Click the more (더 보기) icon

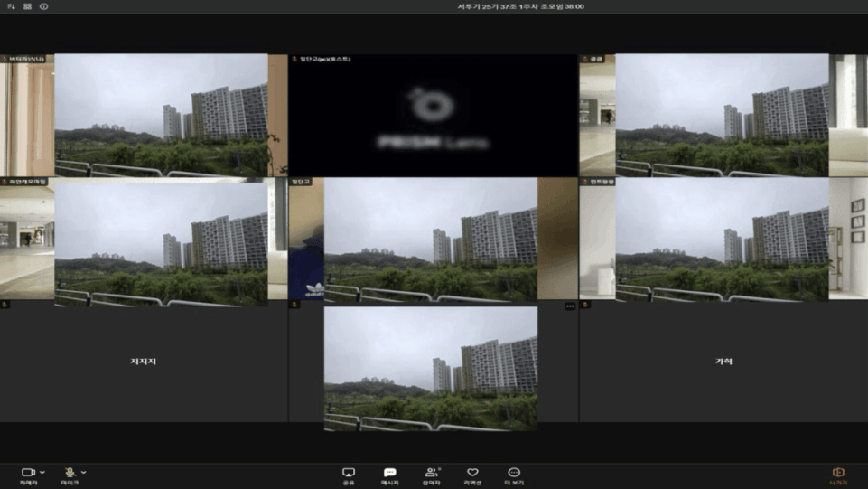(x=514, y=475)
